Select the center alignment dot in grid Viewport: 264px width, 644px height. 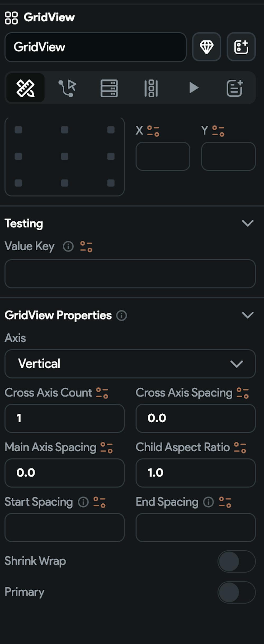click(65, 156)
